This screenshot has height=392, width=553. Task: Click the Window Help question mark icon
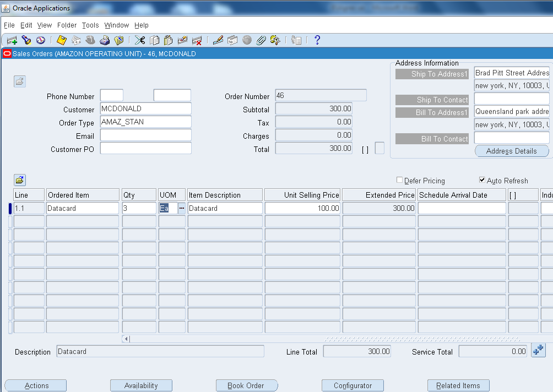[317, 40]
